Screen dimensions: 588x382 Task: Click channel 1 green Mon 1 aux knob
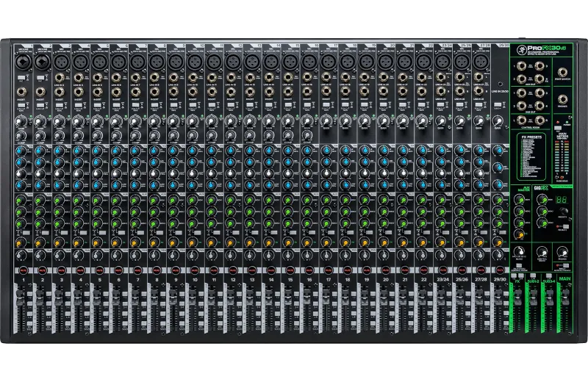point(21,201)
